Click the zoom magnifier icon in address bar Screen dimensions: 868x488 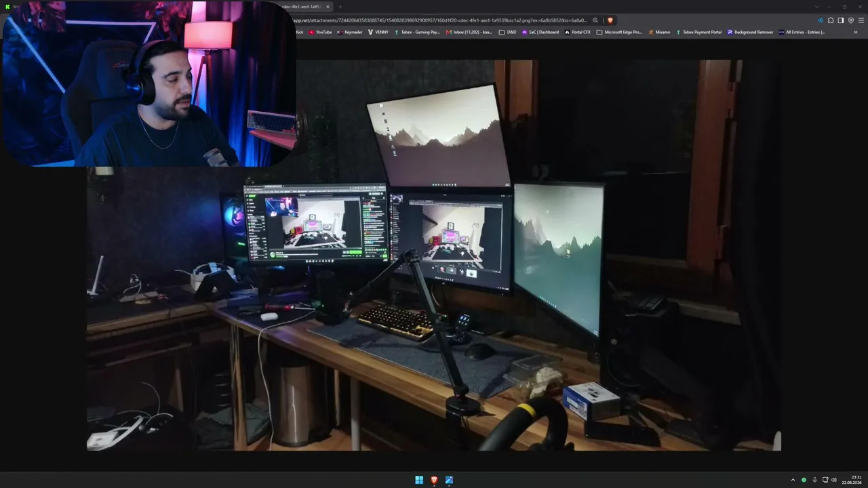(595, 20)
